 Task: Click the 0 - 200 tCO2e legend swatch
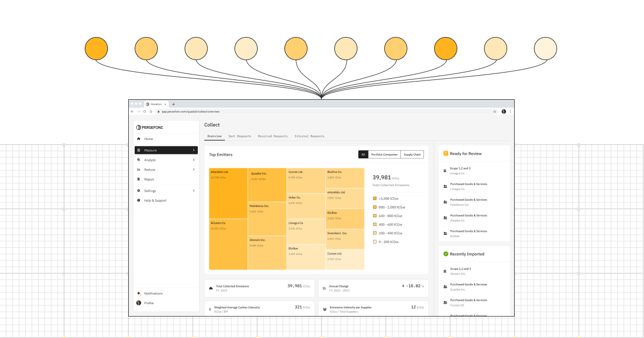(375, 242)
